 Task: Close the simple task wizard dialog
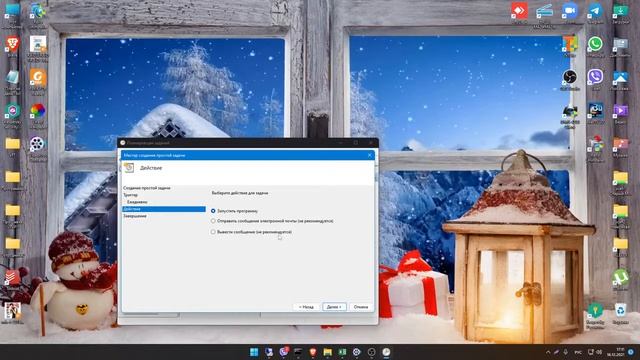pos(369,155)
